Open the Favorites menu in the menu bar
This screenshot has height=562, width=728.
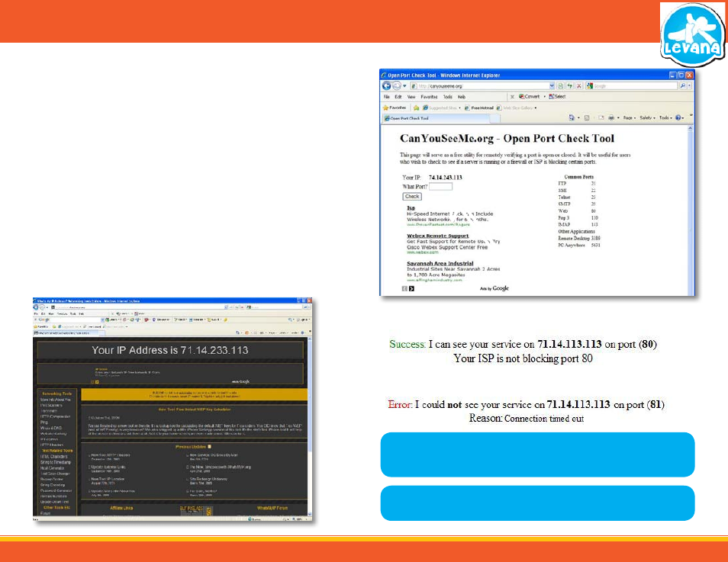point(429,97)
